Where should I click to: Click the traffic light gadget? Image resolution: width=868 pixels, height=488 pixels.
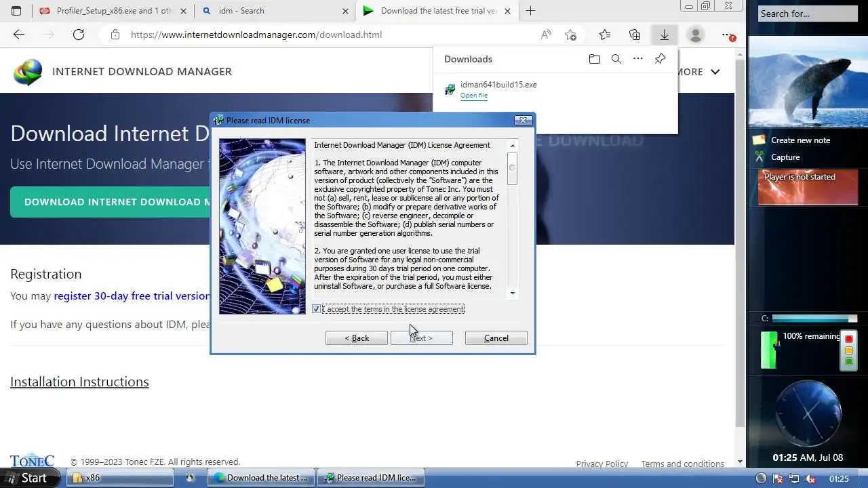pyautogui.click(x=848, y=350)
